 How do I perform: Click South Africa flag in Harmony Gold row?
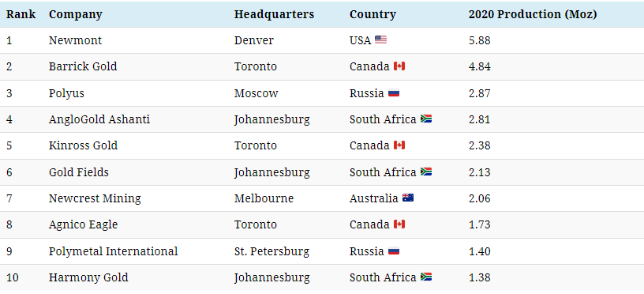(x=426, y=277)
